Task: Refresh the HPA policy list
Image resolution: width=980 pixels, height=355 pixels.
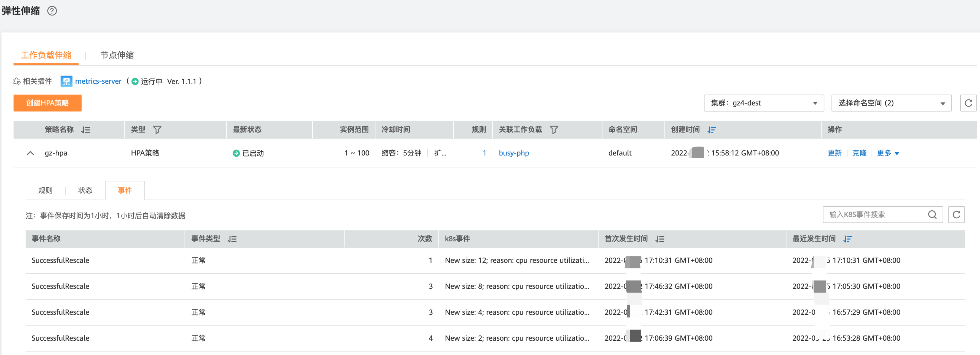Action: 968,103
